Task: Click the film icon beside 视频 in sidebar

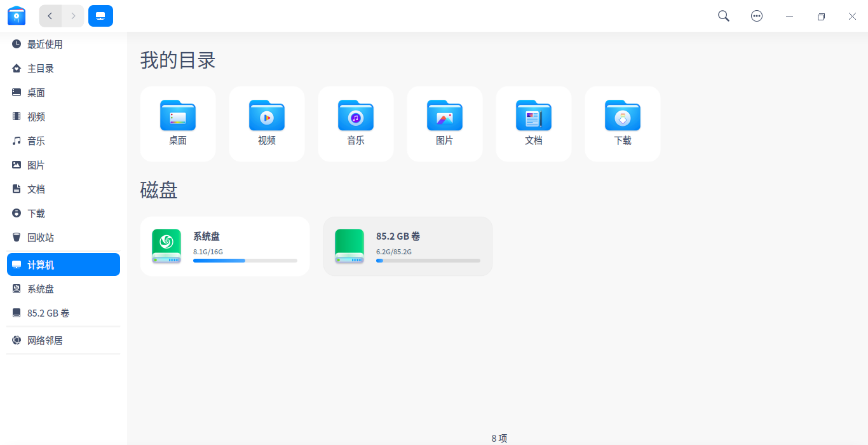Action: coord(17,116)
